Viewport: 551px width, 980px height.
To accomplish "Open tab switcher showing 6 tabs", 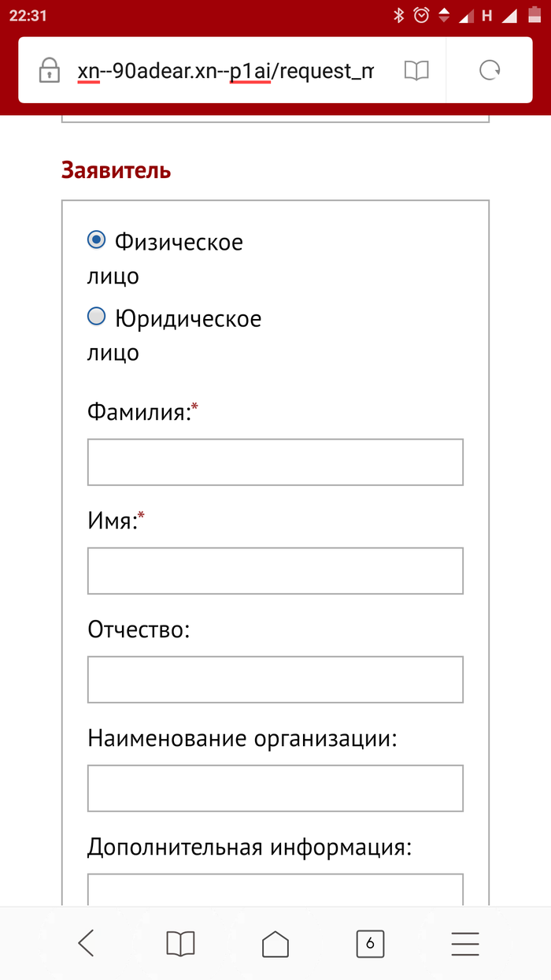I will (370, 943).
